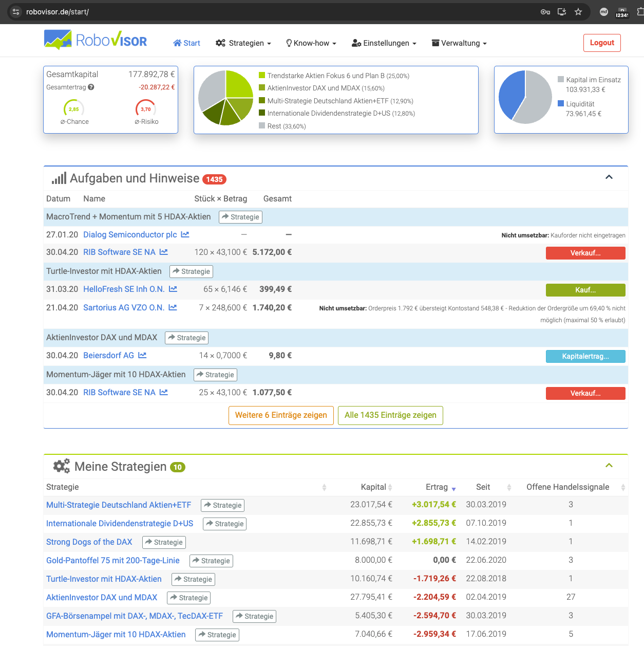Click the Logout button

point(602,43)
